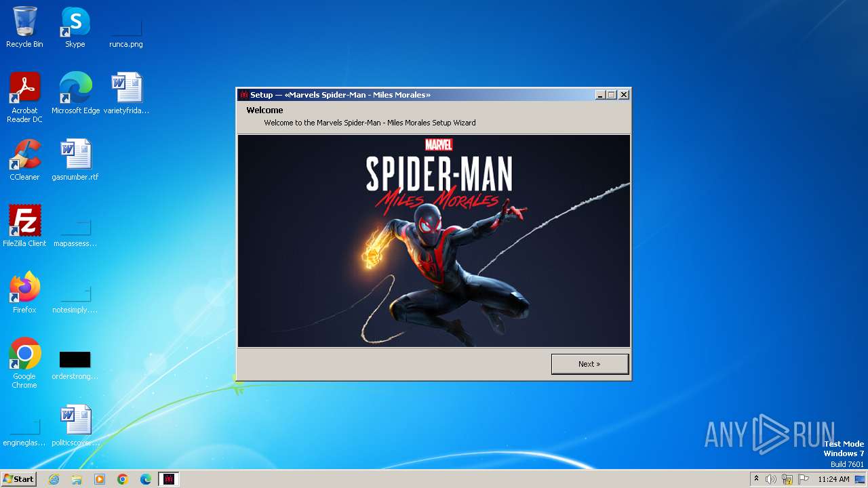This screenshot has height=488, width=868.
Task: Close the Spider-Man setup window
Action: pos(624,95)
